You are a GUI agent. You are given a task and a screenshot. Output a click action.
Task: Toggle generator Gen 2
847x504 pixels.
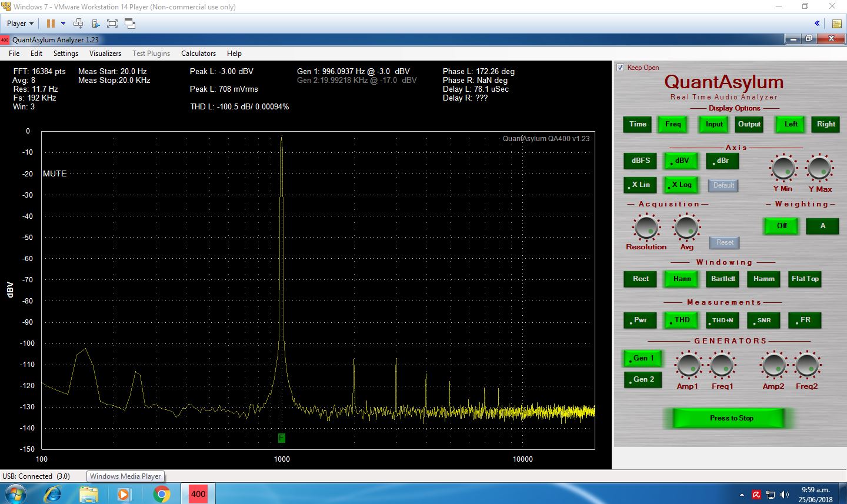(x=643, y=379)
